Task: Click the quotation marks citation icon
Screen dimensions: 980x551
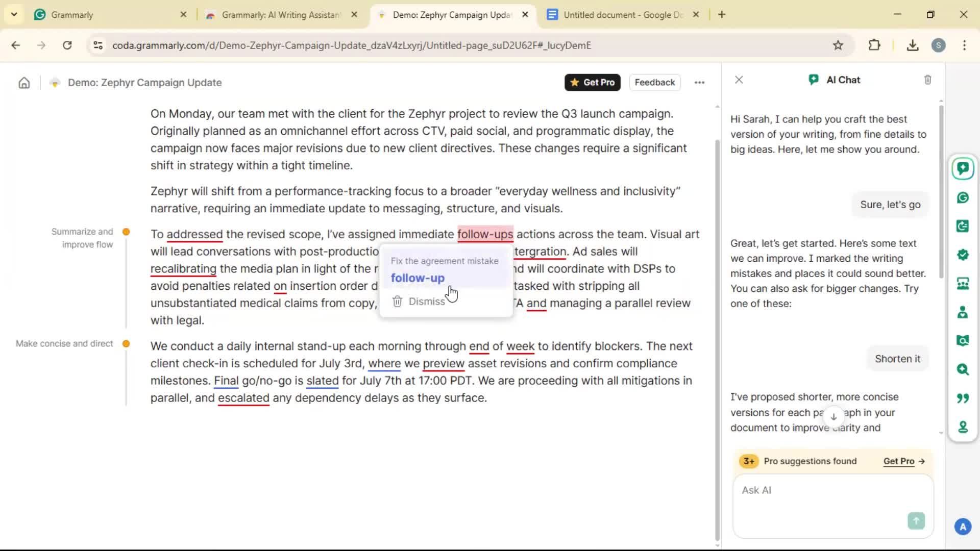Action: (x=963, y=398)
